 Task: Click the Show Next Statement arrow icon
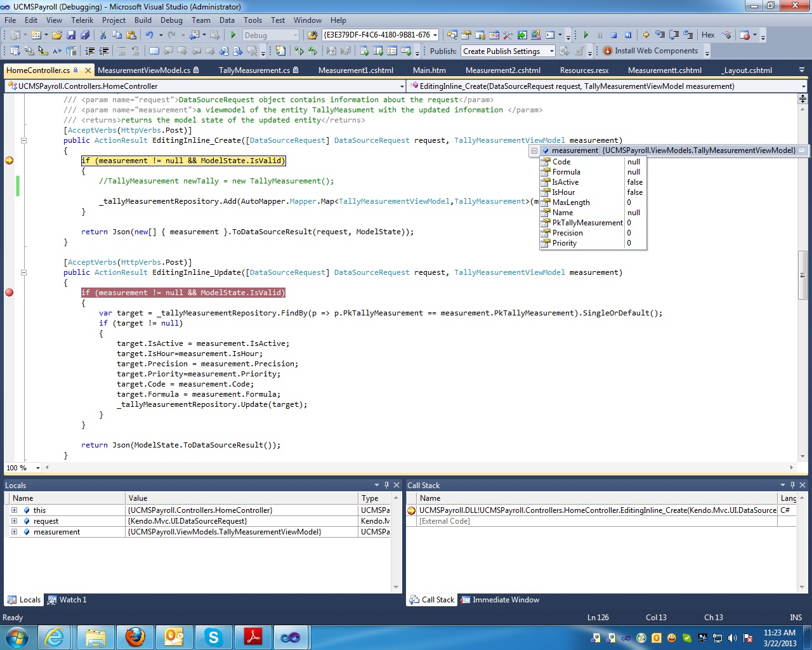click(646, 36)
